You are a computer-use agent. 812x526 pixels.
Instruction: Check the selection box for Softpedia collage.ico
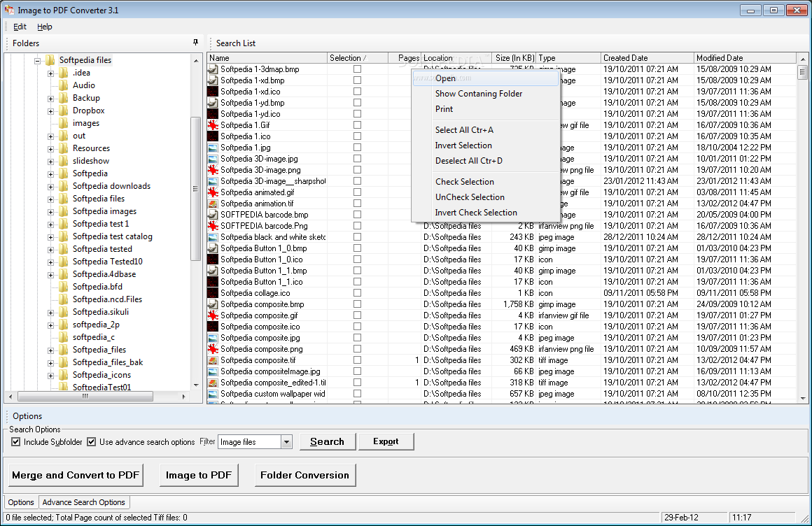[x=357, y=293]
